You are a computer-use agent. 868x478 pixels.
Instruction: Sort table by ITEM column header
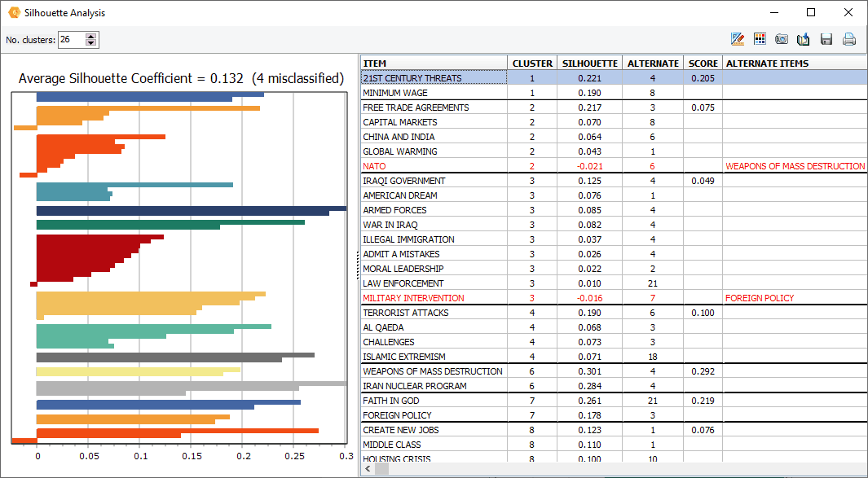click(x=434, y=64)
